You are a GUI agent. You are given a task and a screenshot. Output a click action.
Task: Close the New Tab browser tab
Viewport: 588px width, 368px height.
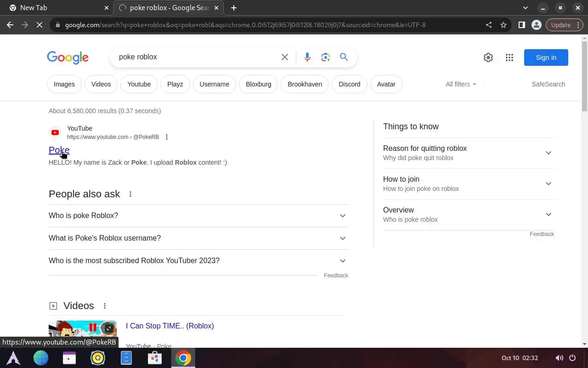(107, 8)
